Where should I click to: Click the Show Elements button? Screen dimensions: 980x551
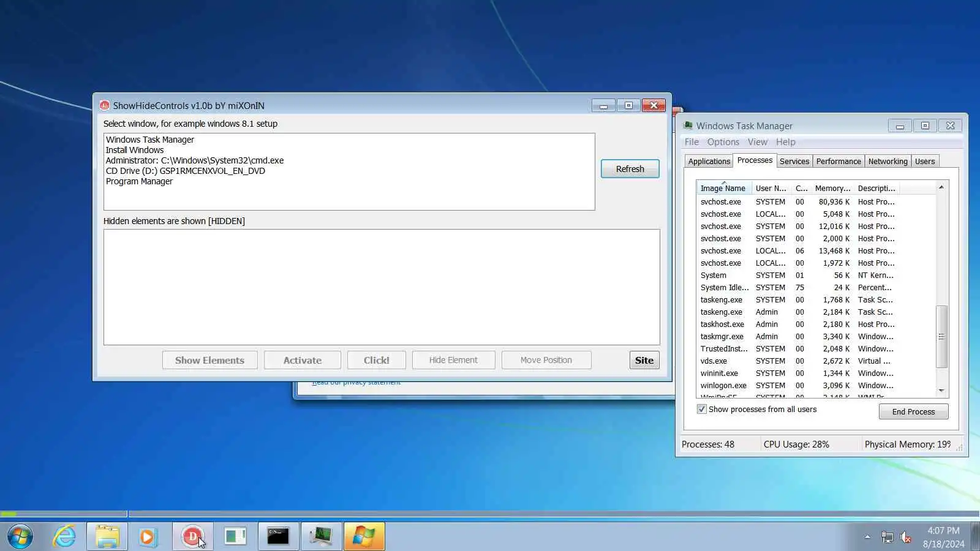pos(209,360)
